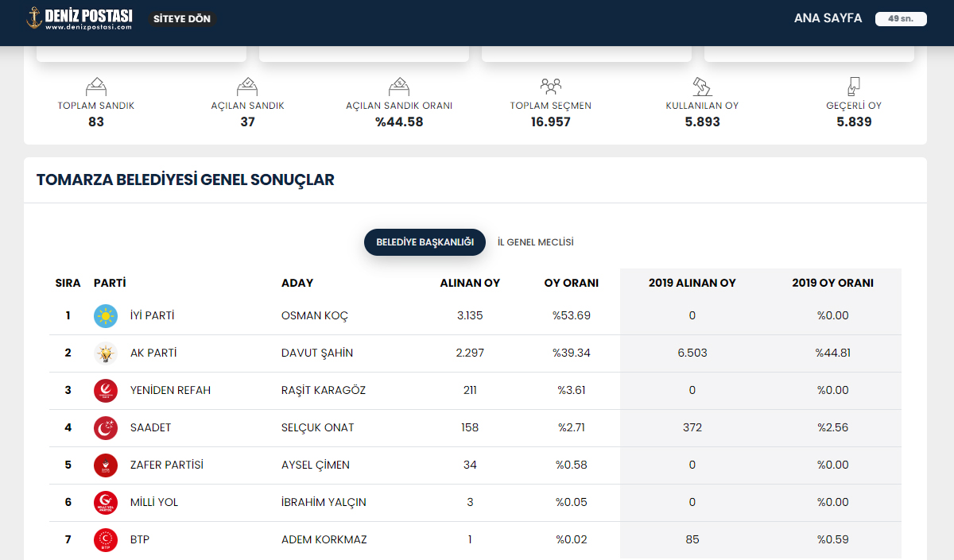Image resolution: width=954 pixels, height=560 pixels.
Task: Click the candidate name DAVUT ŞAHİN
Action: 317,353
